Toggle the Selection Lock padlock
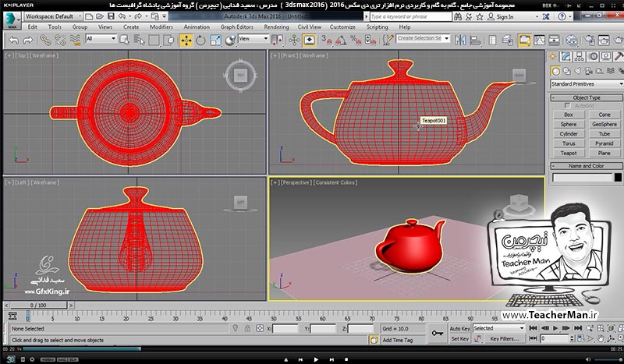The image size is (624, 364). coord(247,329)
